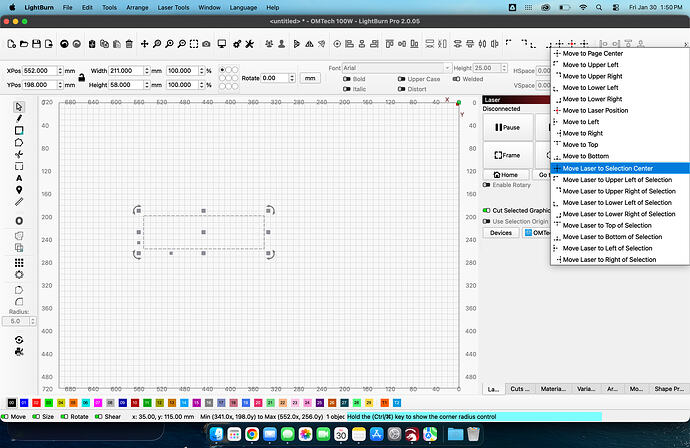Select the Text tool letter A

18,178
